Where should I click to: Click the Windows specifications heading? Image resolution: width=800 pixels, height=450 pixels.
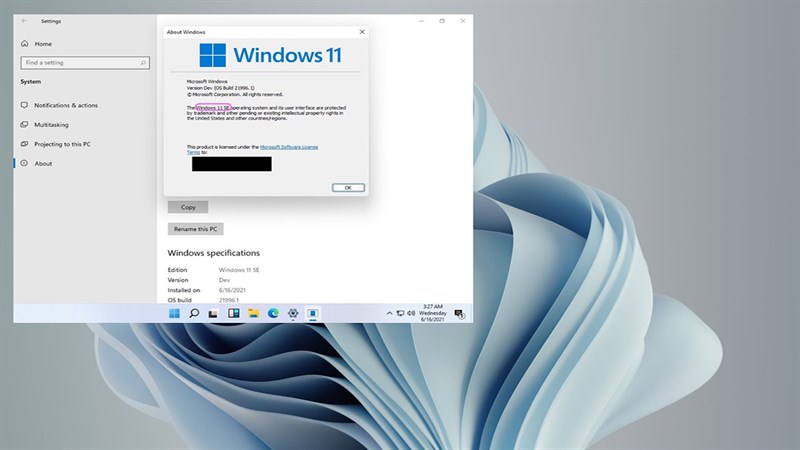point(213,253)
